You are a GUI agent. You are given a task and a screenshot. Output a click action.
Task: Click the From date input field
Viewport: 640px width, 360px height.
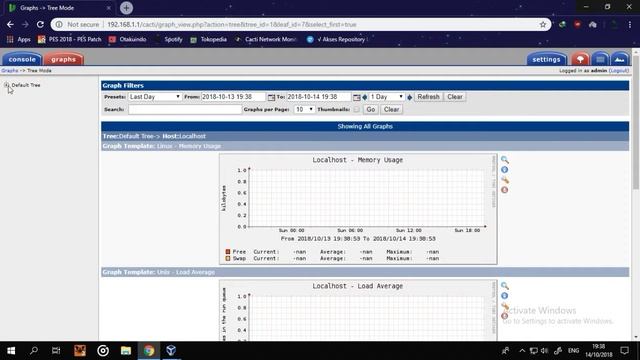233,97
